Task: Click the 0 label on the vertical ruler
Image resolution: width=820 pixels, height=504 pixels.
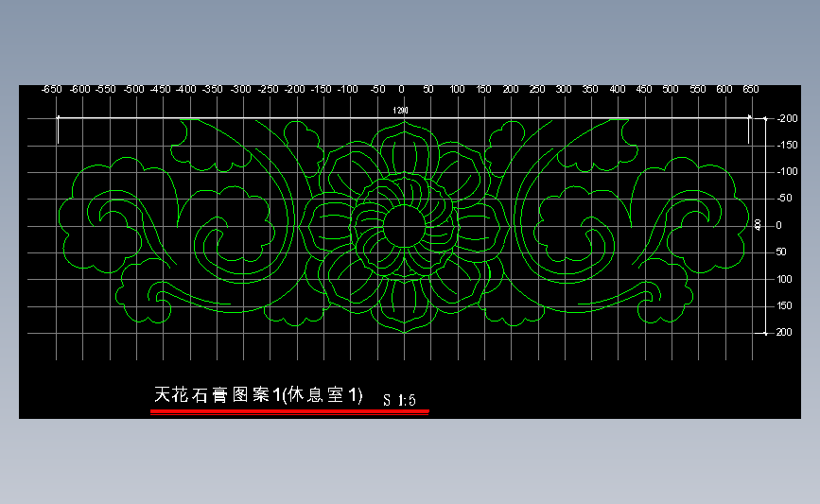Action: (779, 225)
